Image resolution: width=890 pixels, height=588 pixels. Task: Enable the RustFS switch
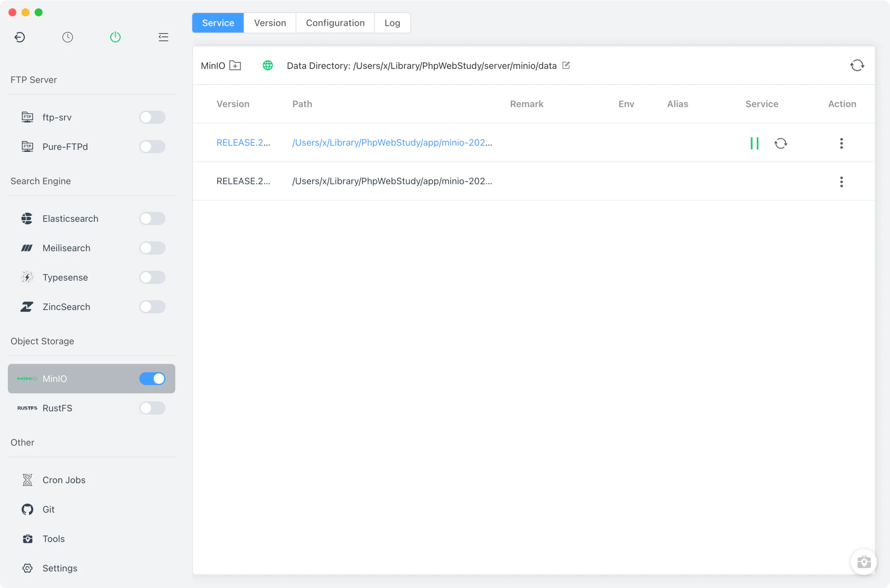coord(152,408)
